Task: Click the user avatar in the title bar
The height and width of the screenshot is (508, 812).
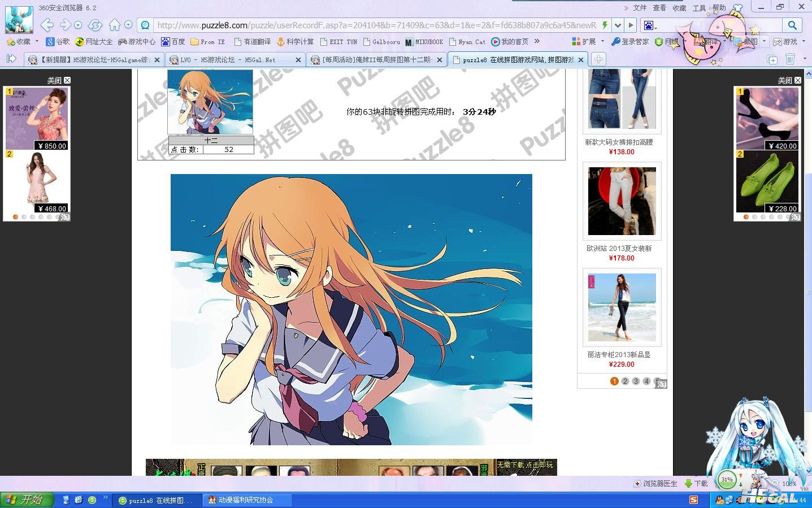Action: tap(19, 20)
